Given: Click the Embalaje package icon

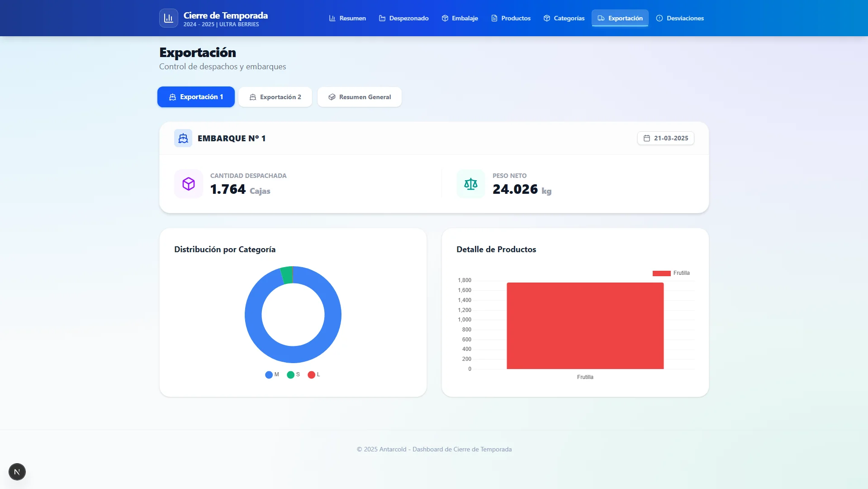Looking at the screenshot, I should click(x=445, y=18).
